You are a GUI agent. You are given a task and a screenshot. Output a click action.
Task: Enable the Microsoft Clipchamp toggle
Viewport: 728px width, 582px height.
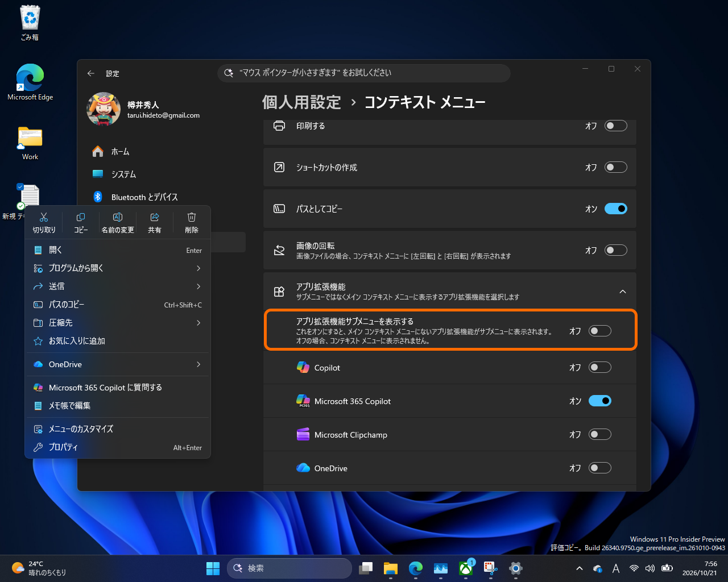click(x=599, y=434)
